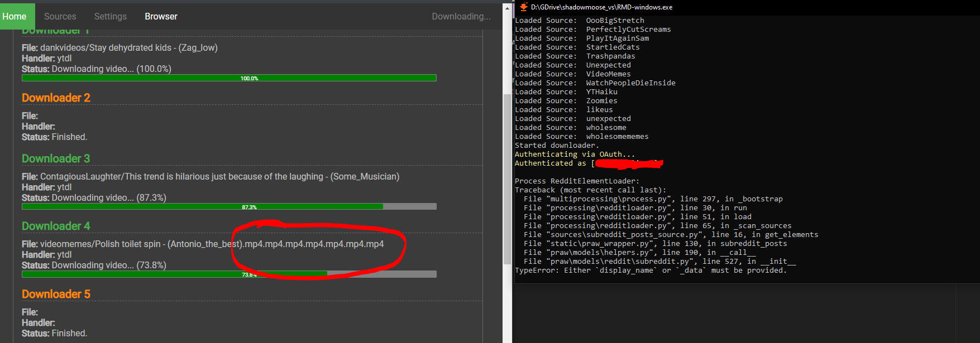This screenshot has height=343, width=980.
Task: Click 'Authenticating via OAuth...' console line
Action: [575, 154]
